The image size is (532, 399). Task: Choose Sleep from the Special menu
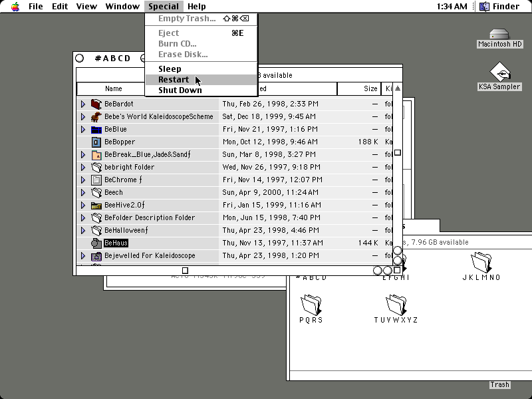(x=201, y=69)
